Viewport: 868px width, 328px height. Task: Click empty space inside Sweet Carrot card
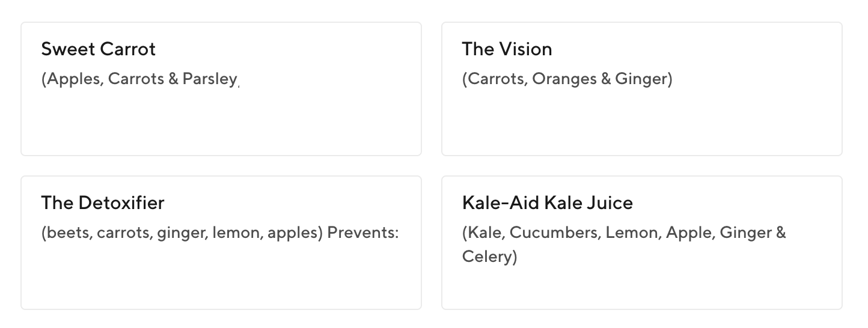221,123
